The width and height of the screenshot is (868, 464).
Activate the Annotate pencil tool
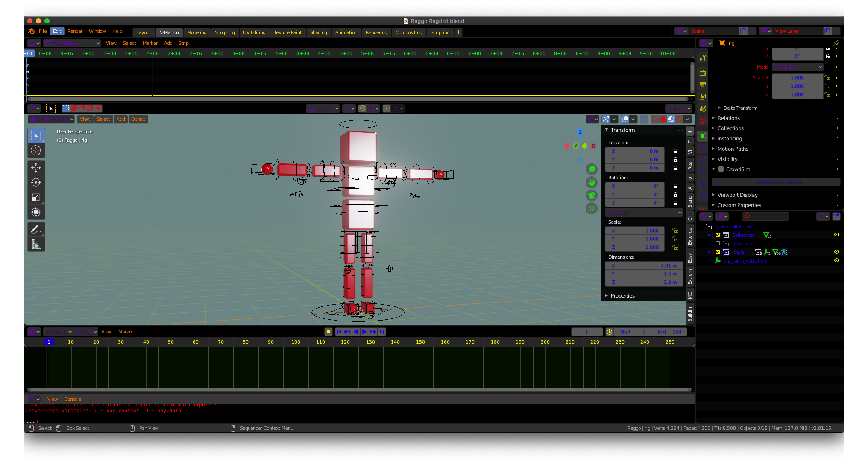36,230
